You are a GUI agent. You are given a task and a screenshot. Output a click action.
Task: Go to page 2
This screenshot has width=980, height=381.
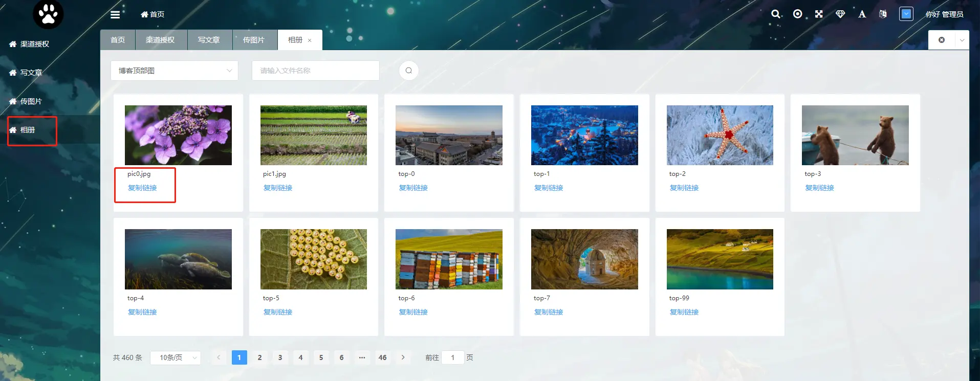[259, 357]
